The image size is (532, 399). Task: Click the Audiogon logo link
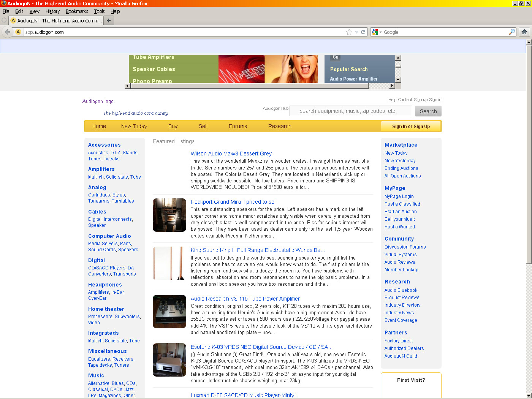click(98, 101)
